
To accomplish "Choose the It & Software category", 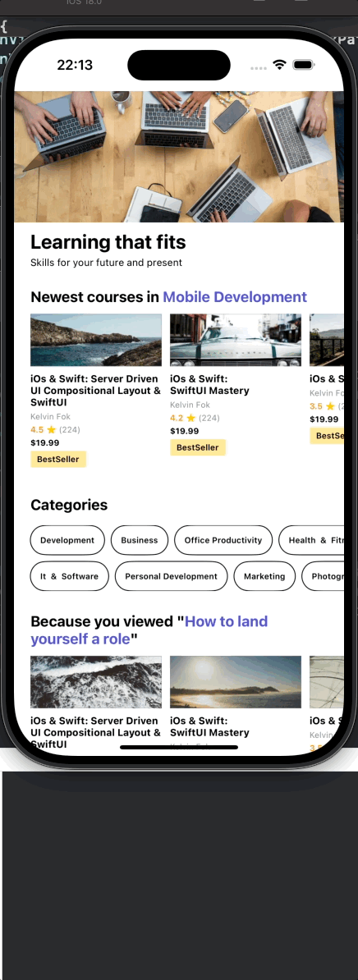I will (x=69, y=576).
